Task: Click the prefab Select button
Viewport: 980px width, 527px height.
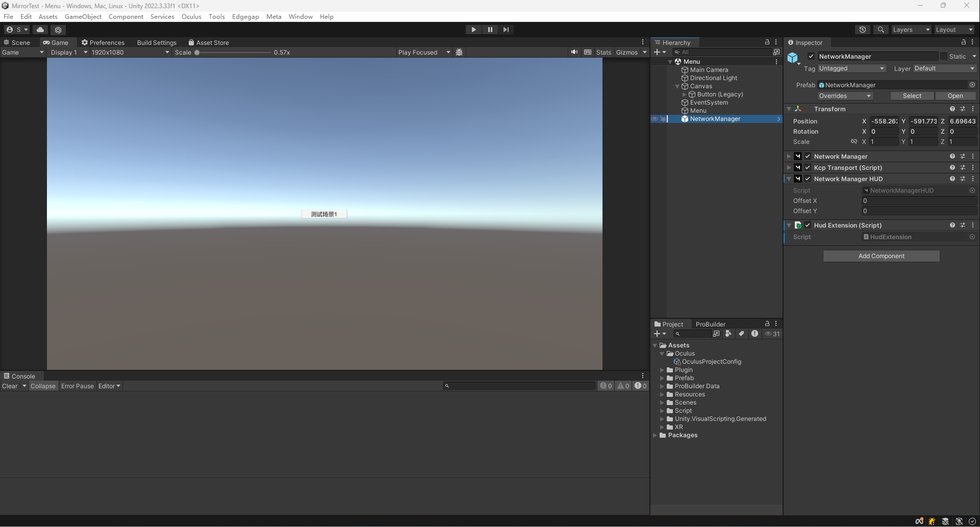Action: point(912,96)
